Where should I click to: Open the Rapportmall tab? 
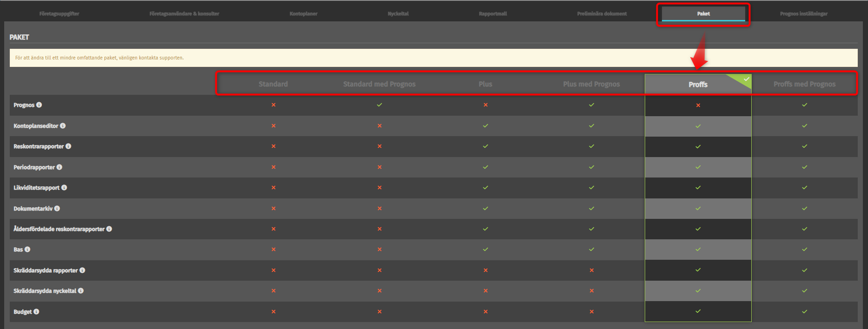(493, 14)
